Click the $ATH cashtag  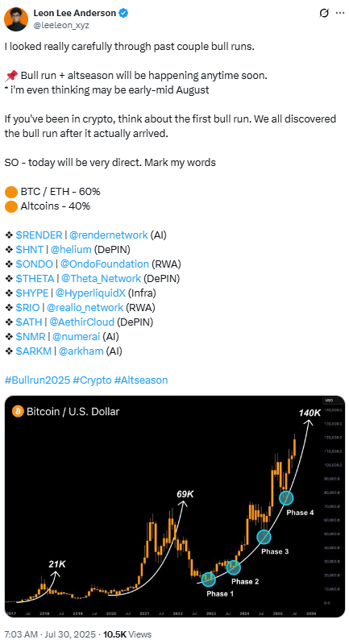click(29, 322)
